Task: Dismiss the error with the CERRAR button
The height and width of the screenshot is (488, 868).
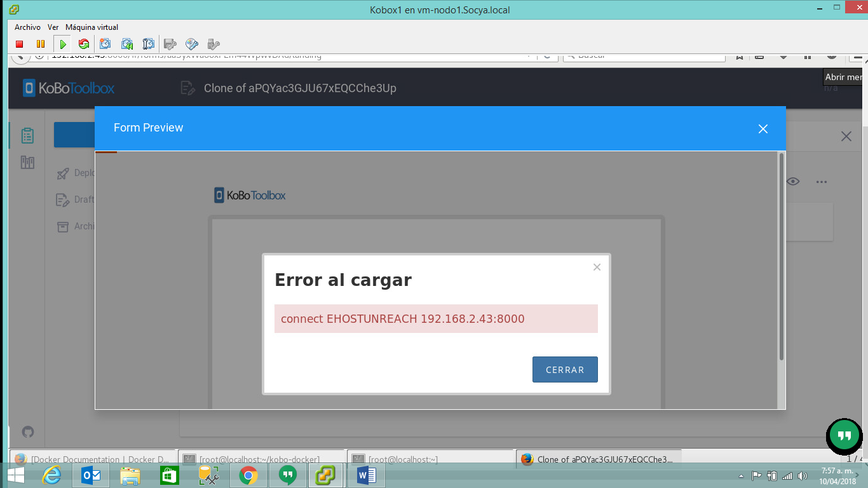Action: coord(565,369)
